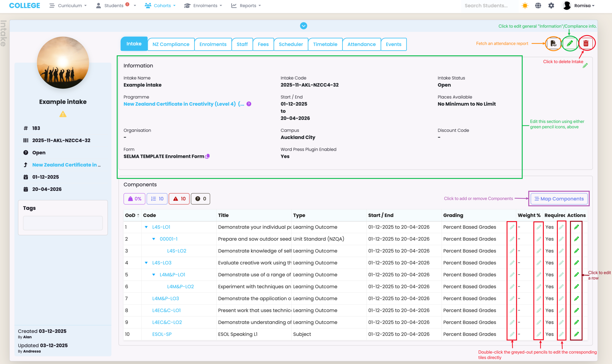
Task: Click the copy icon next to enrolment form
Action: [208, 156]
